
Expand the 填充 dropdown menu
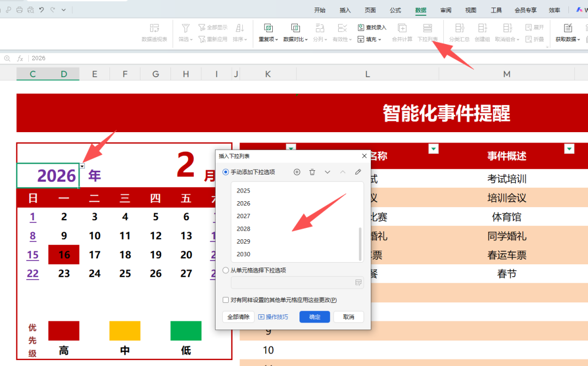tap(370, 40)
